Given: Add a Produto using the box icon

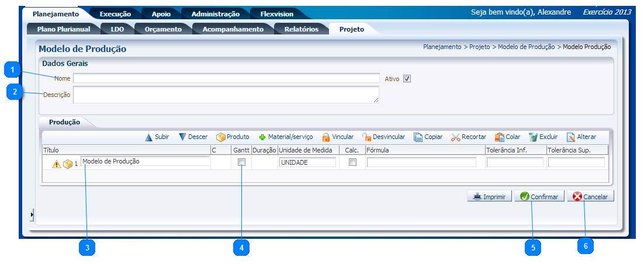Looking at the screenshot, I should (221, 137).
